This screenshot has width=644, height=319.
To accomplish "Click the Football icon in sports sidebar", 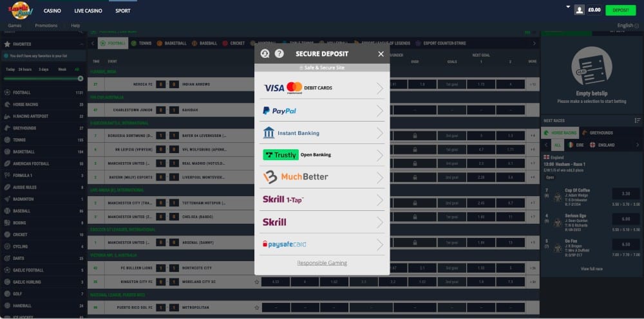I will (7, 93).
